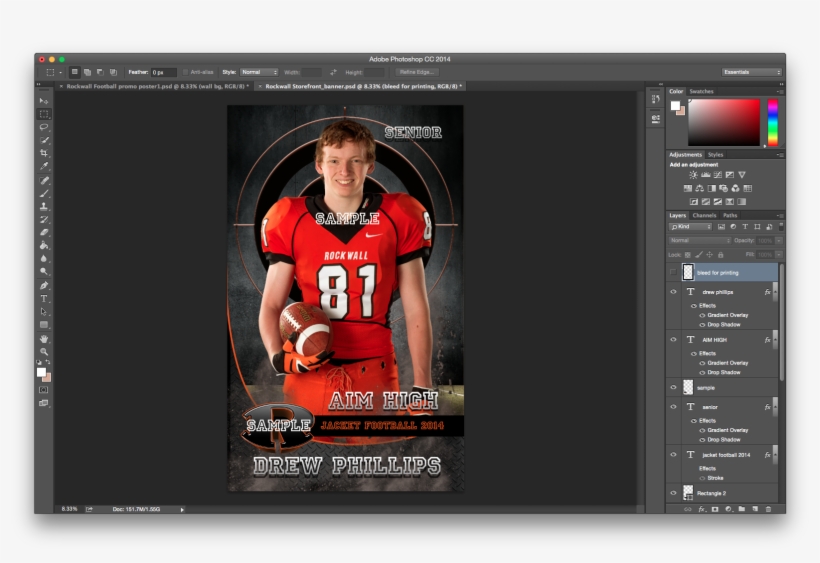
Task: Hide the Rectangle 2 layer
Action: [x=673, y=493]
